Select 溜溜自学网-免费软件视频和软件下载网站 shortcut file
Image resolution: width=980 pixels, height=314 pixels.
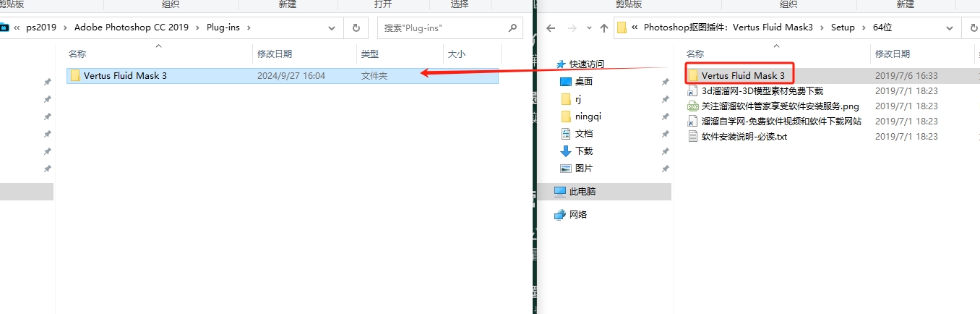click(x=781, y=121)
